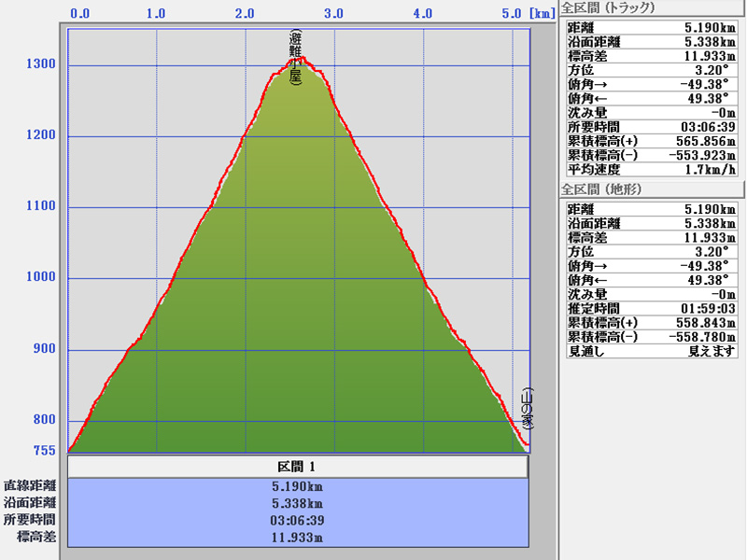The height and width of the screenshot is (560, 747).
Task: Click the 避難小屋 summit marker label
Action: (x=295, y=58)
